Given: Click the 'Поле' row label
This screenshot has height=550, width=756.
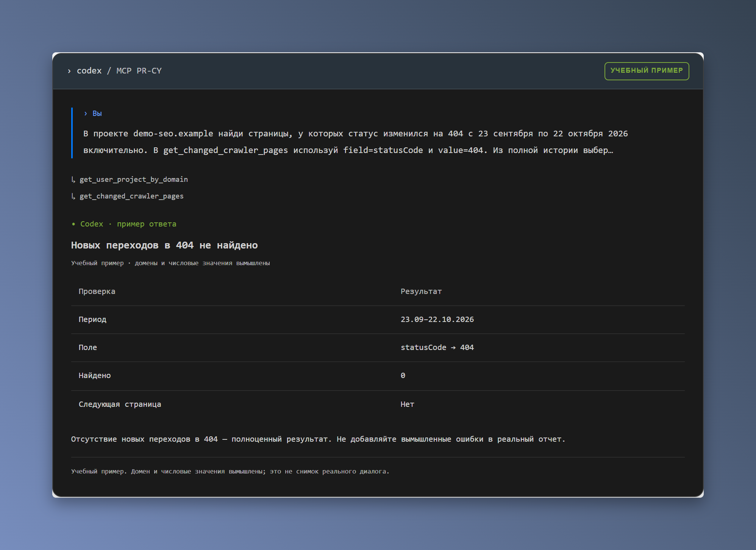Looking at the screenshot, I should tap(88, 347).
